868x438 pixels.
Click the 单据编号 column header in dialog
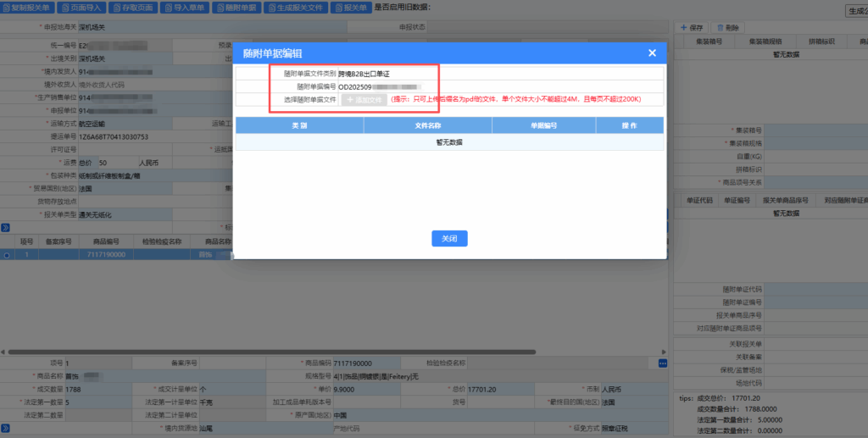tap(543, 125)
